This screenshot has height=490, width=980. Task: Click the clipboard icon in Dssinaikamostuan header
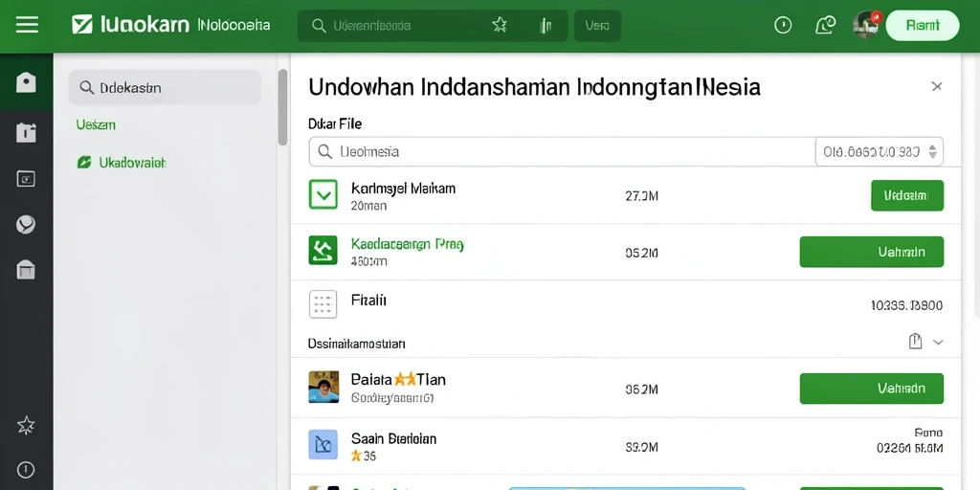pos(915,342)
